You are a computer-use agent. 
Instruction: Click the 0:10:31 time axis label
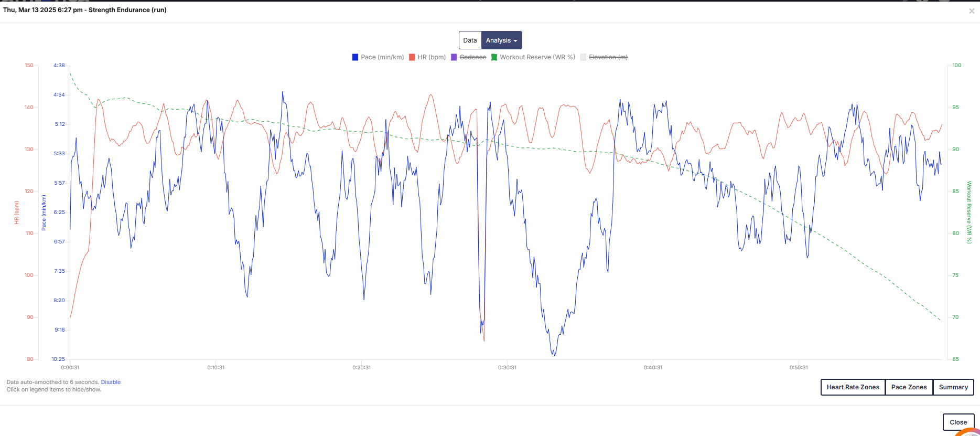[x=216, y=367]
